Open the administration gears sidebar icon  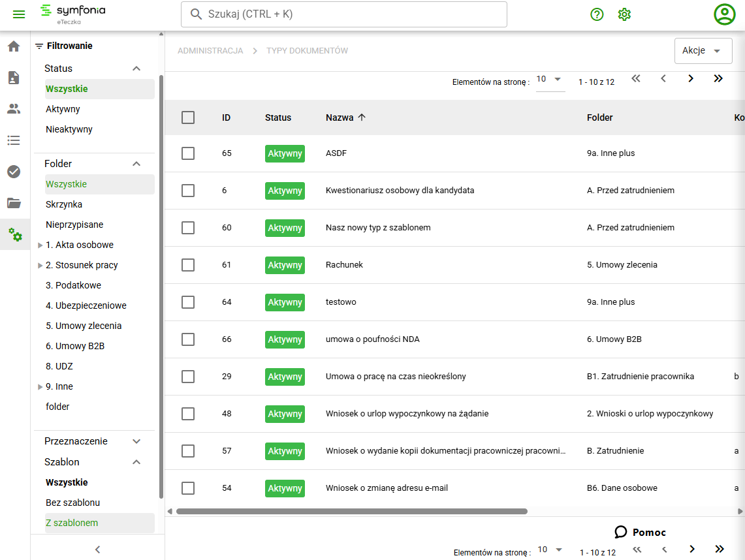click(x=15, y=234)
